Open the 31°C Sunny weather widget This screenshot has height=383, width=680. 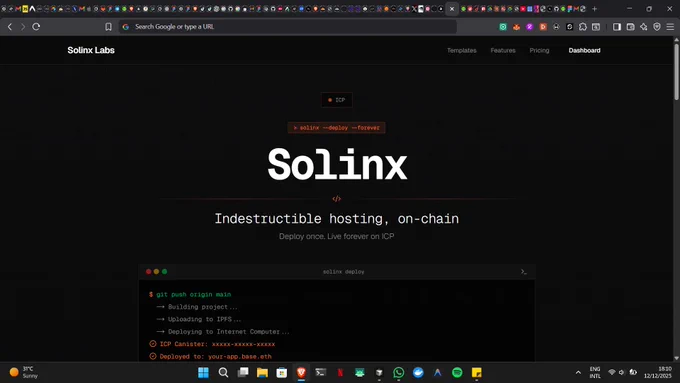24,373
